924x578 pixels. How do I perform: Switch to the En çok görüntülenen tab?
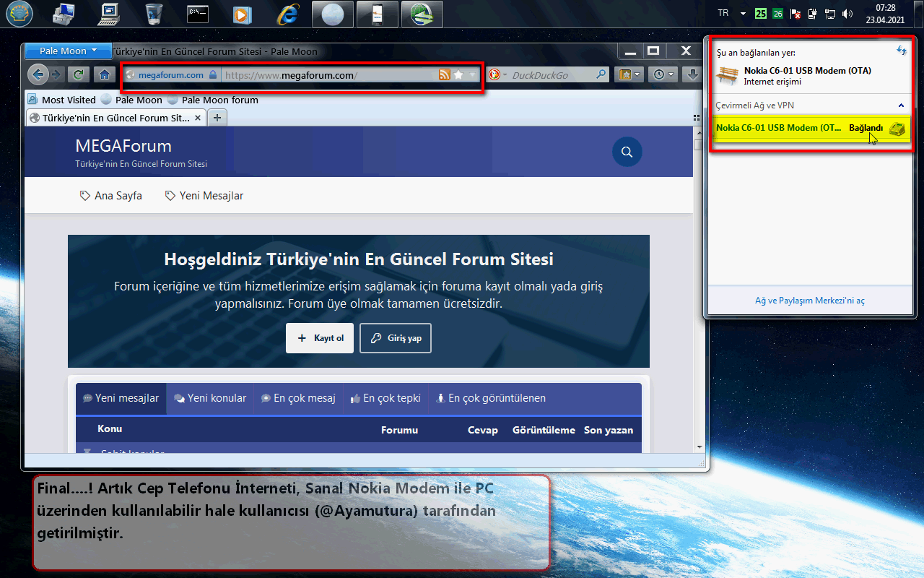(x=491, y=398)
